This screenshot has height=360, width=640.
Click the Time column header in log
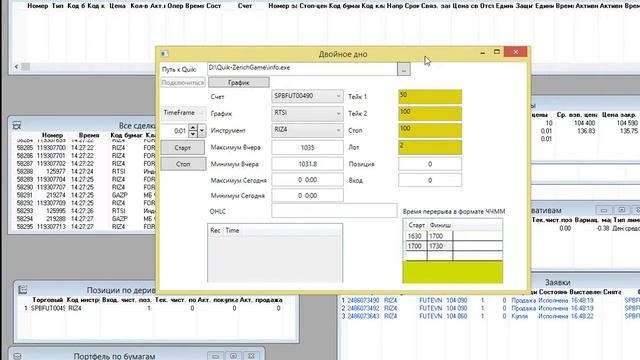pos(232,231)
